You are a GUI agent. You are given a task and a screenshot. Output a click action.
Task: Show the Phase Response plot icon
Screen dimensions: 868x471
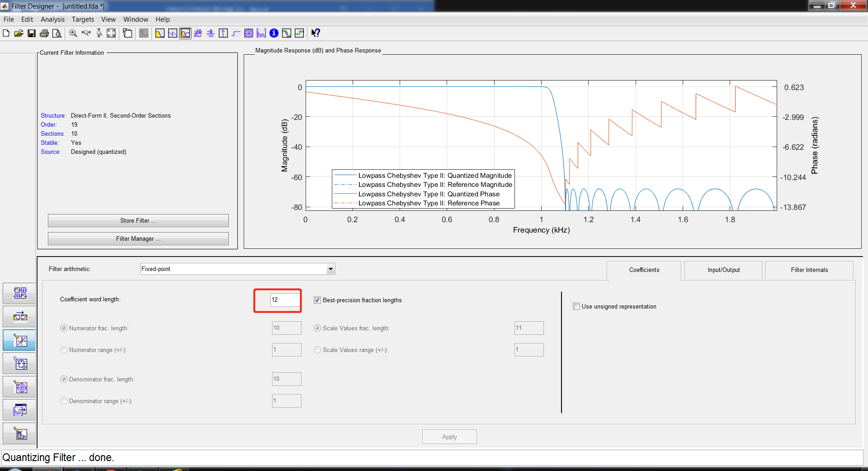pos(173,33)
